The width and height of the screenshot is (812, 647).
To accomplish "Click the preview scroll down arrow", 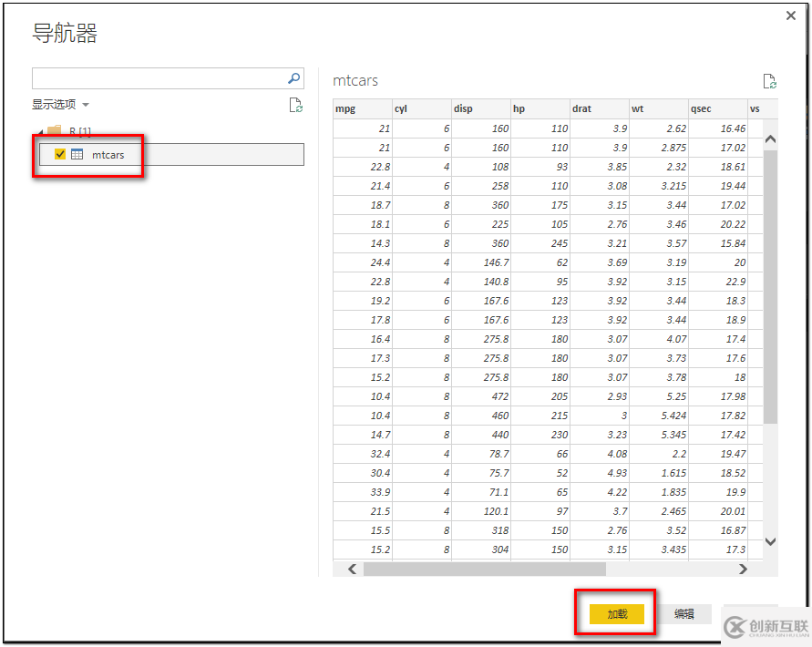I will pos(770,541).
